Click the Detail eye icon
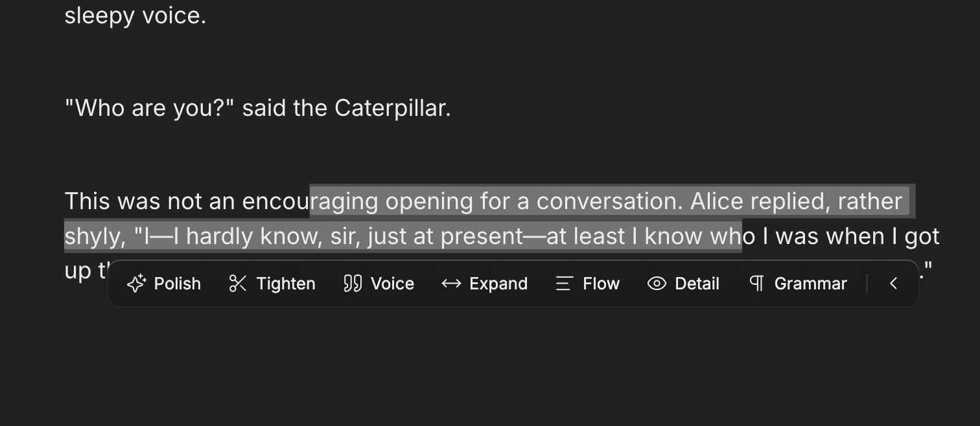This screenshot has width=980, height=426. click(657, 284)
